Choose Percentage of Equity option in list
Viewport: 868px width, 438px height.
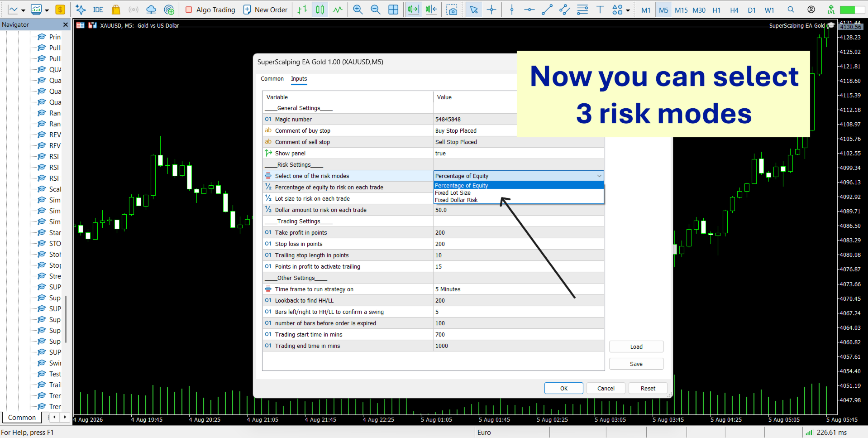point(519,185)
